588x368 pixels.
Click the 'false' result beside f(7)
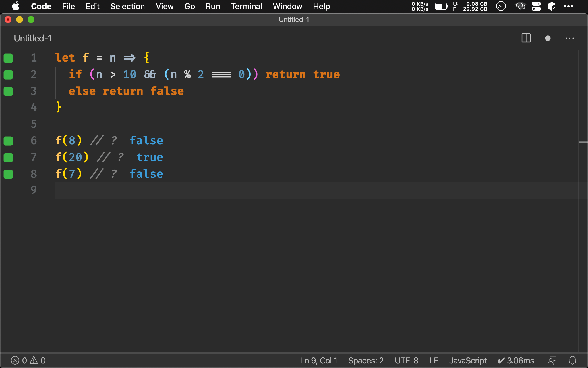[x=146, y=174]
